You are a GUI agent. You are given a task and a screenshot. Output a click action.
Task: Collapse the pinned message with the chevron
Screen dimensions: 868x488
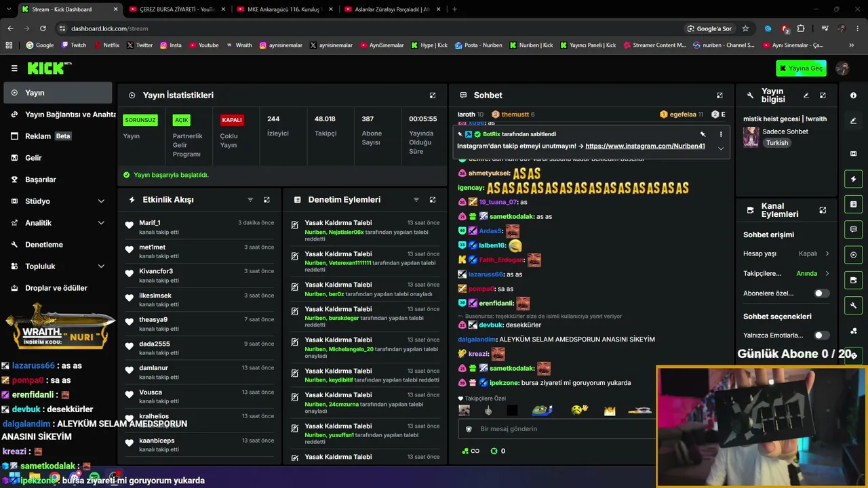point(721,148)
